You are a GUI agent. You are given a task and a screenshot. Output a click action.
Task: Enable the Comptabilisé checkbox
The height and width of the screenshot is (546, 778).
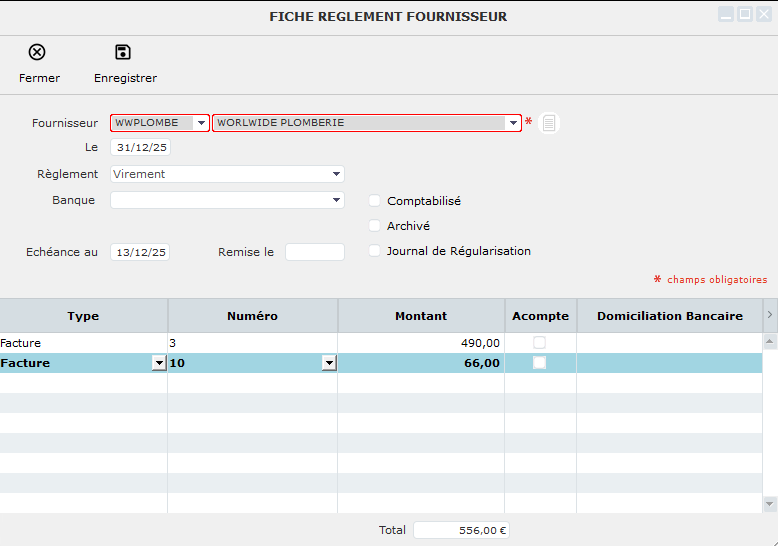pyautogui.click(x=376, y=201)
